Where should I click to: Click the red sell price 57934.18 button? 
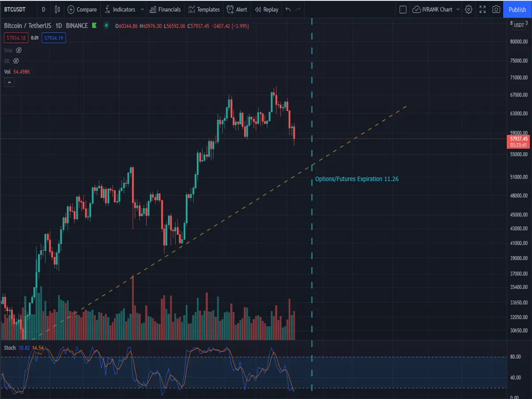pos(16,38)
